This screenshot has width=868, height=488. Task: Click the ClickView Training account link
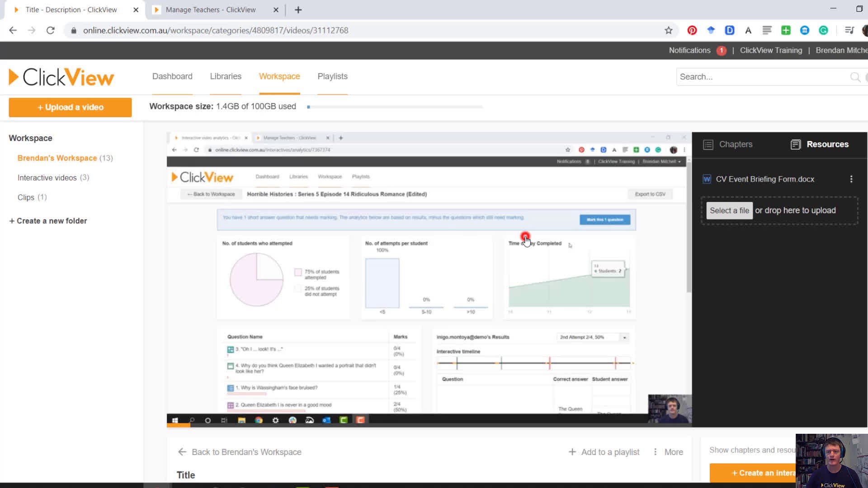click(x=771, y=51)
